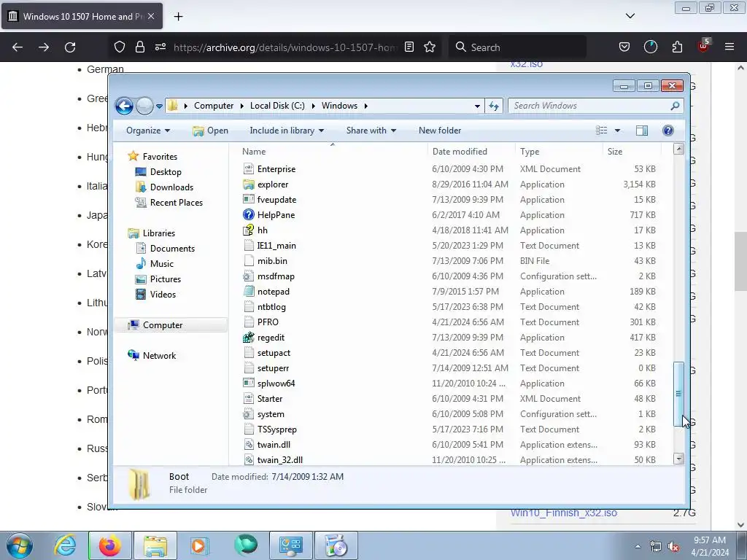Select the Enterprise XML file icon
The height and width of the screenshot is (560, 747).
point(248,169)
